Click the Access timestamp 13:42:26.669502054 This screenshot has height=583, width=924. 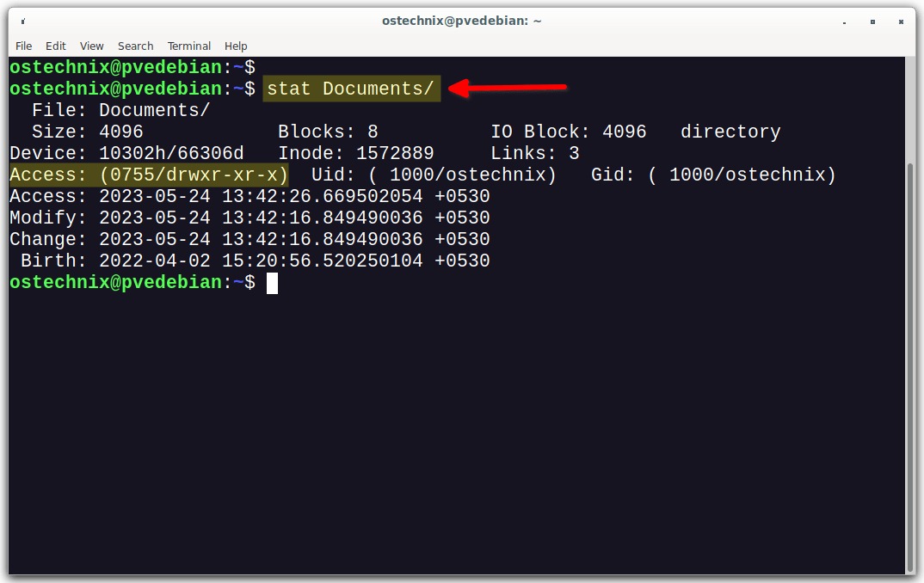point(323,196)
